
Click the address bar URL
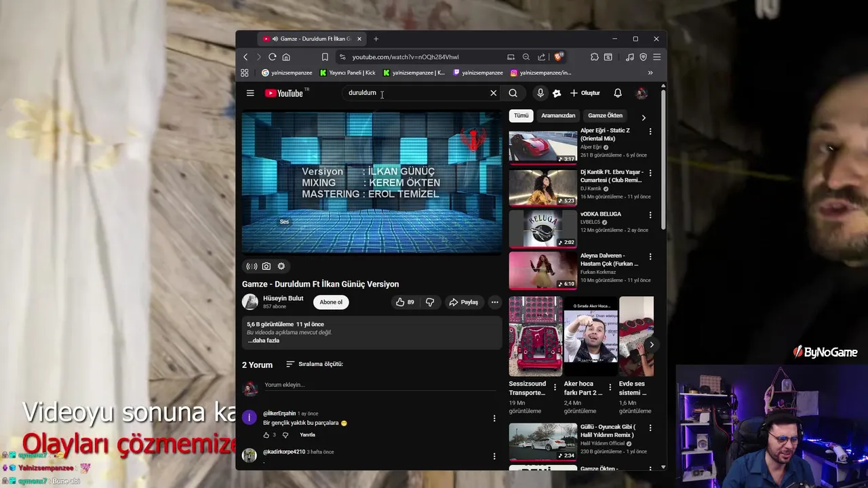pyautogui.click(x=406, y=57)
